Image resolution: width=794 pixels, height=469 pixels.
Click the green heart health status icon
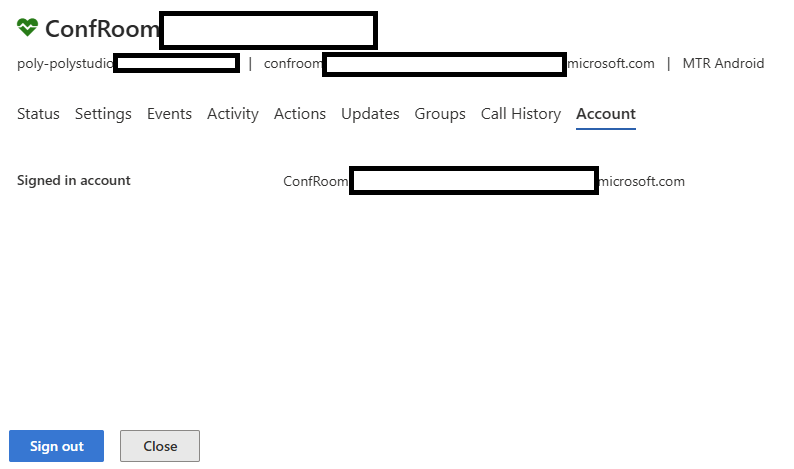[27, 27]
